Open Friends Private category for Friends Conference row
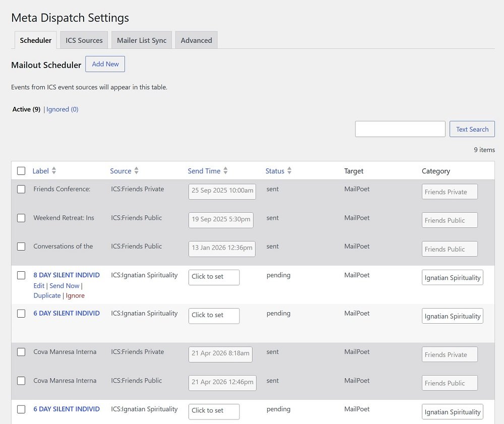 coord(450,192)
